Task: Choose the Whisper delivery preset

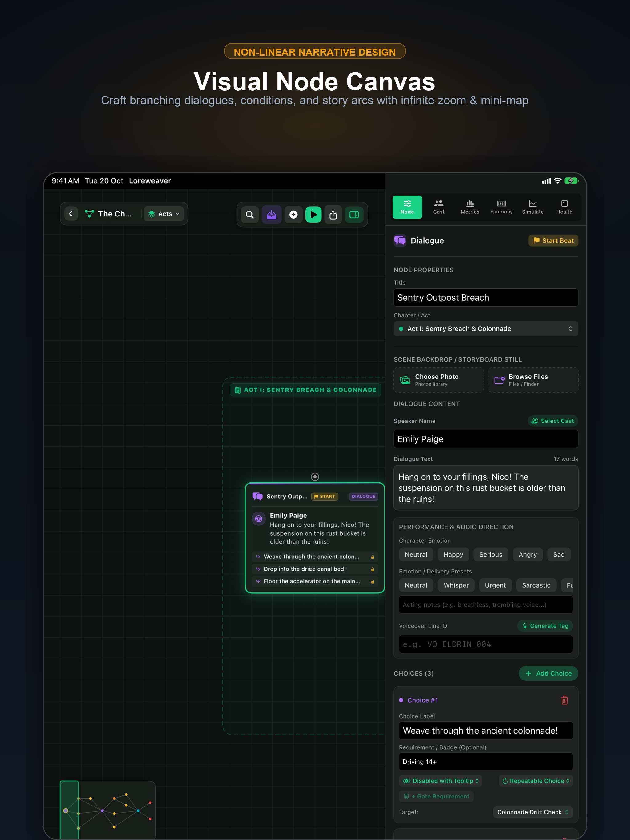Action: (456, 585)
